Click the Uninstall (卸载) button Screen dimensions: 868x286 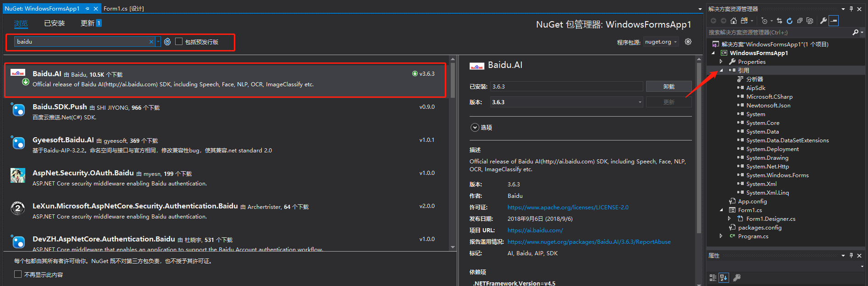click(x=669, y=86)
